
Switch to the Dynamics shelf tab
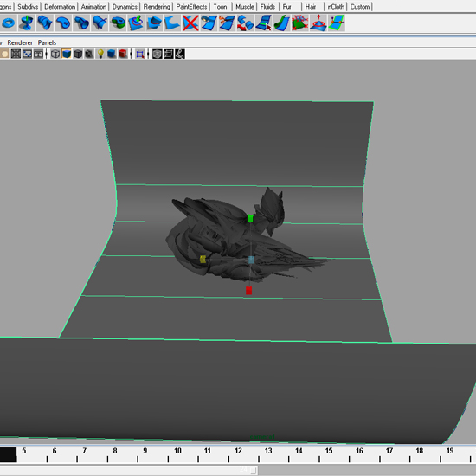tap(125, 7)
